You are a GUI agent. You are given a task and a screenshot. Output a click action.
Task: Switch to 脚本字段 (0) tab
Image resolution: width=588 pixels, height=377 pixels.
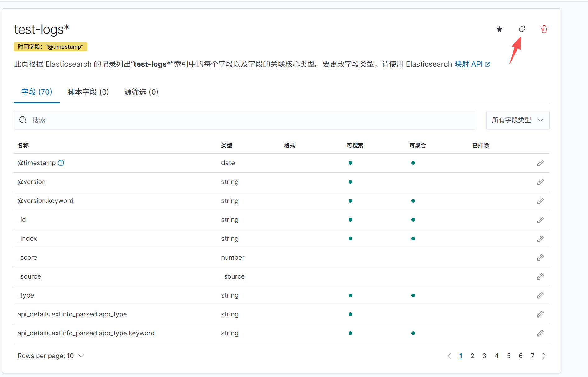(88, 92)
